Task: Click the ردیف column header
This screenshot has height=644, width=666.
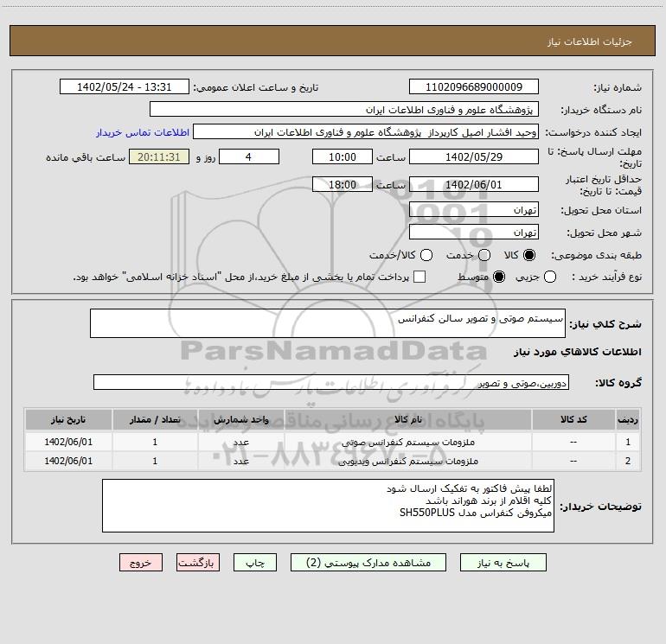Action: (628, 419)
